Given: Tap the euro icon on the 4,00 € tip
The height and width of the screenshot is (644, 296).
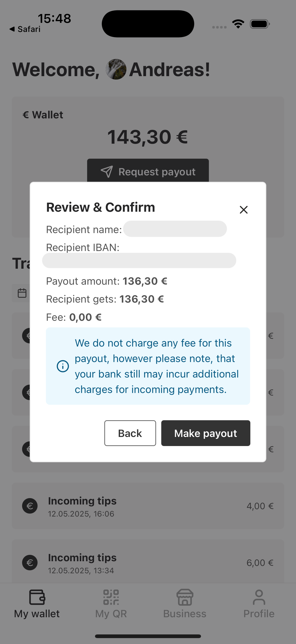Looking at the screenshot, I should tap(30, 506).
